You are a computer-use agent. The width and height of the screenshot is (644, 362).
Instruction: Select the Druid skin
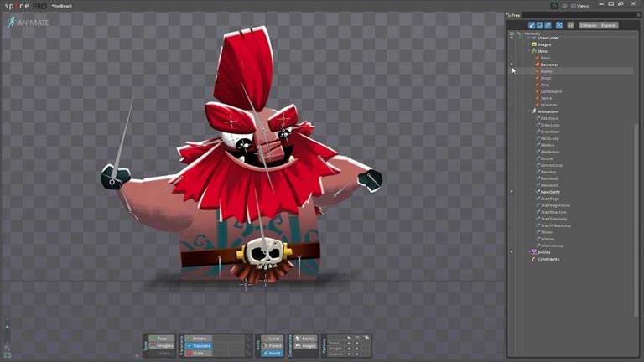coord(545,78)
